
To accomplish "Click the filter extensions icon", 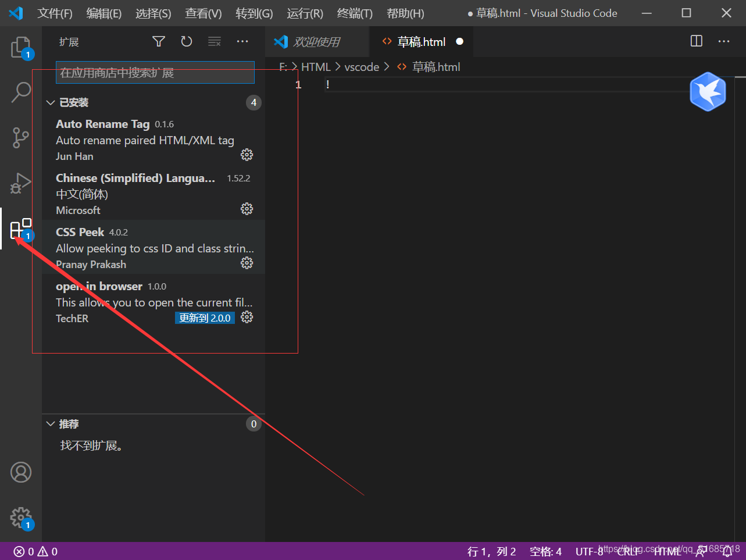I will (x=159, y=41).
